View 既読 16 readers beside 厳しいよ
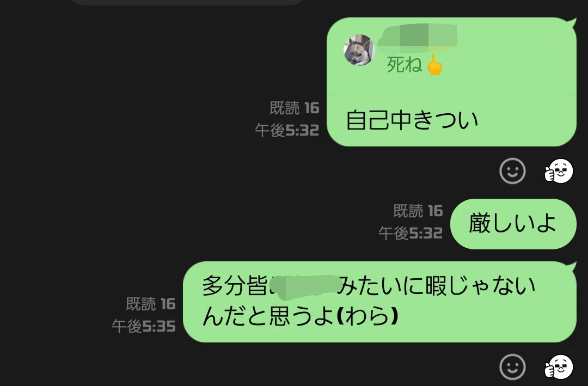Image resolution: width=588 pixels, height=386 pixels. tap(418, 211)
